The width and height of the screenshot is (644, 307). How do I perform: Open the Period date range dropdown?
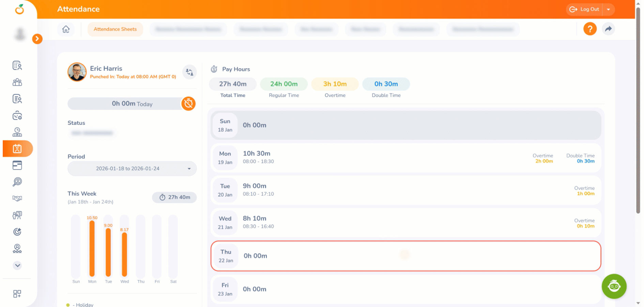pos(132,169)
